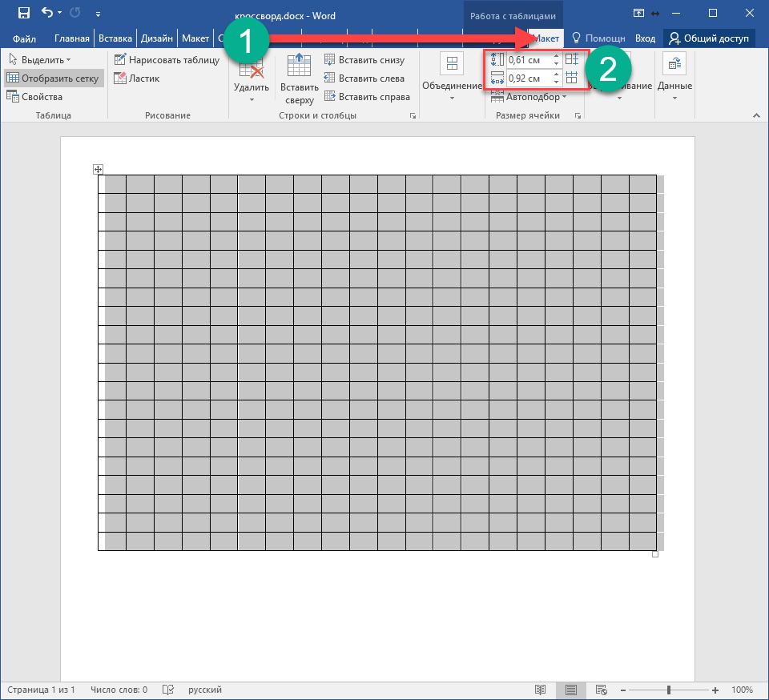The height and width of the screenshot is (700, 769).
Task: Click the Save icon in the title bar
Action: click(23, 14)
